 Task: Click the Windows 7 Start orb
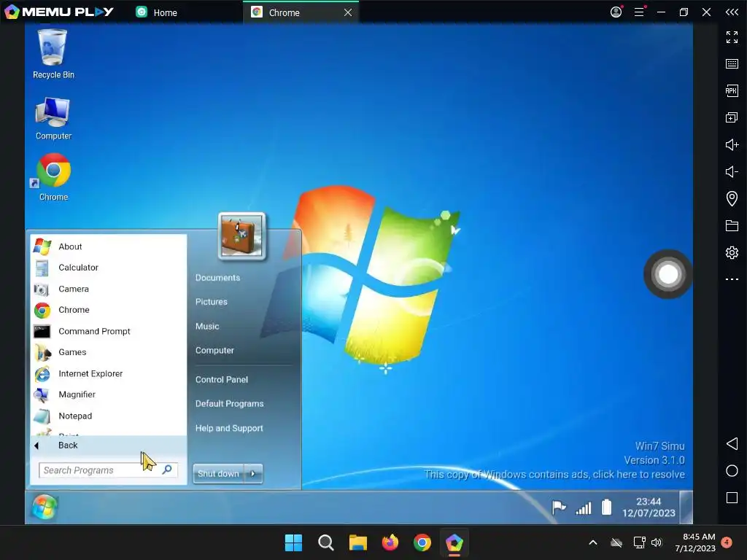(44, 507)
